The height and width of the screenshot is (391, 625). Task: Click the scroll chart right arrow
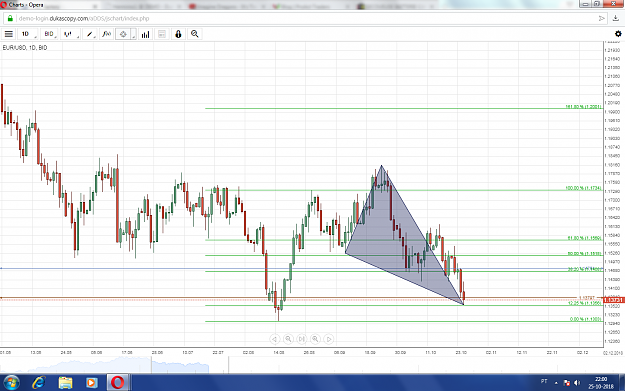[328, 339]
